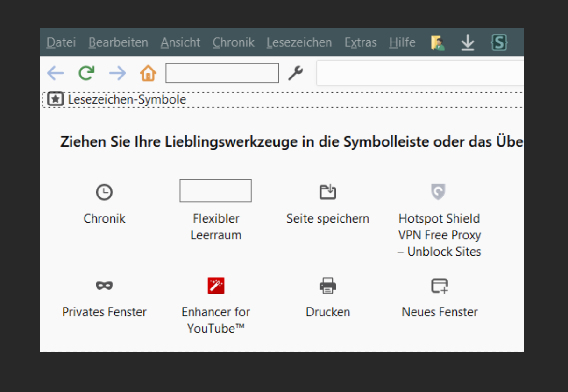Select the Hotspot Shield VPN icon
This screenshot has width=568, height=392.
438,191
